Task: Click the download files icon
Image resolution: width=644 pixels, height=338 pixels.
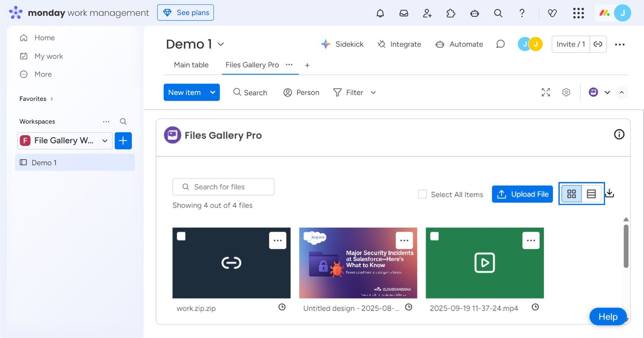Action: coord(610,193)
